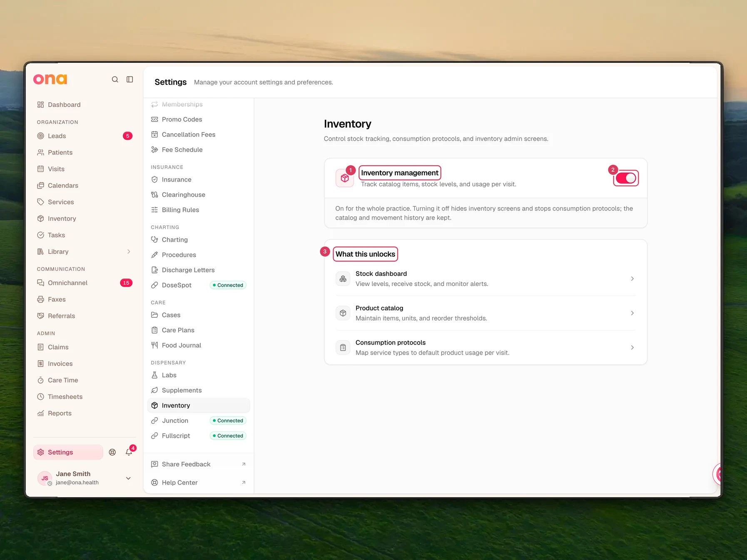
Task: Click the Faxes printer icon
Action: [40, 300]
